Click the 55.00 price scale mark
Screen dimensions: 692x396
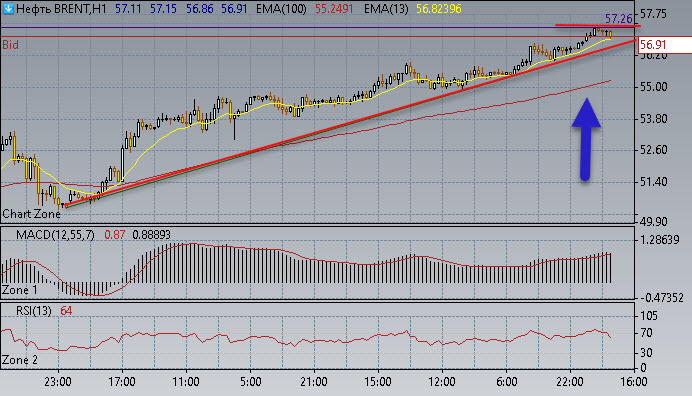[654, 87]
